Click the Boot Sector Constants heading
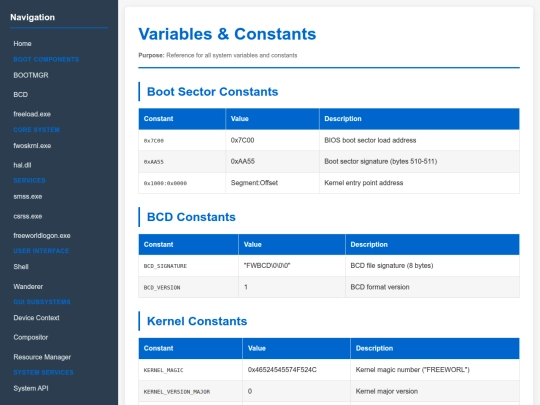540x405 pixels. (x=212, y=92)
